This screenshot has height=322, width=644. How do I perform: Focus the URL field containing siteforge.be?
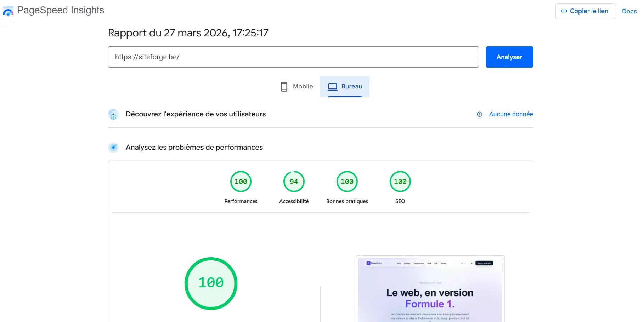(293, 57)
